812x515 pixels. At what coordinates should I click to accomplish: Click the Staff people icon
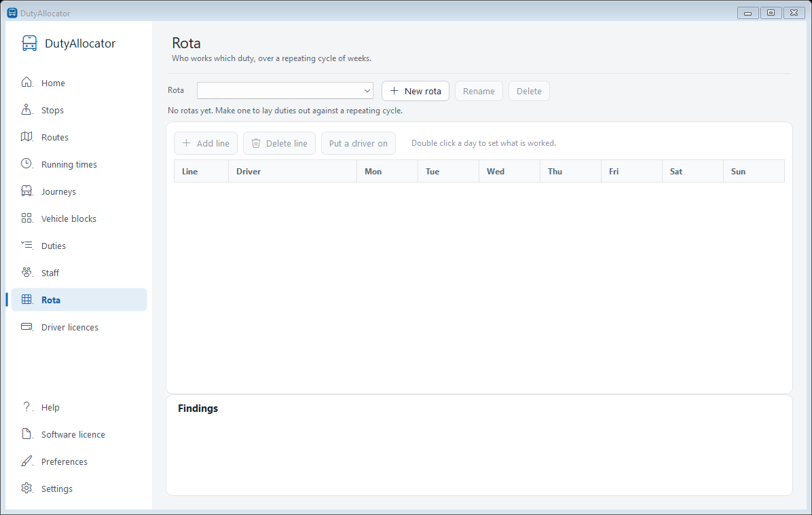[27, 272]
